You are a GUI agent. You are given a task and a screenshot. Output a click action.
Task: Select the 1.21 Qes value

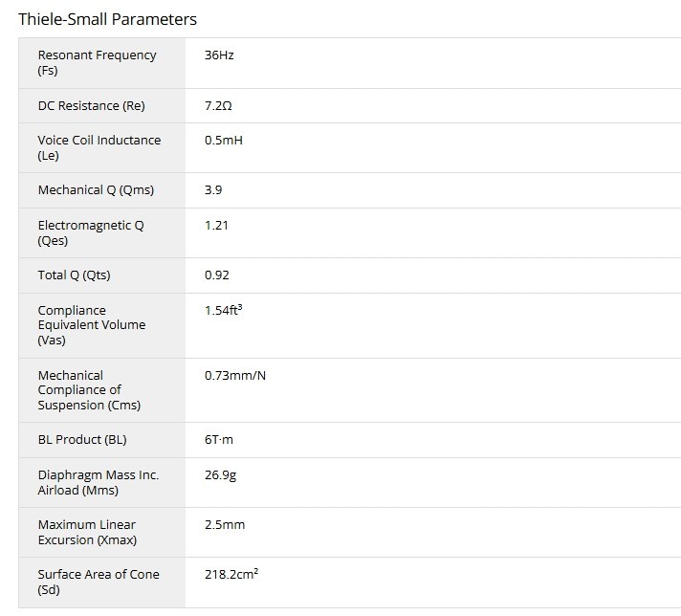coord(216,225)
